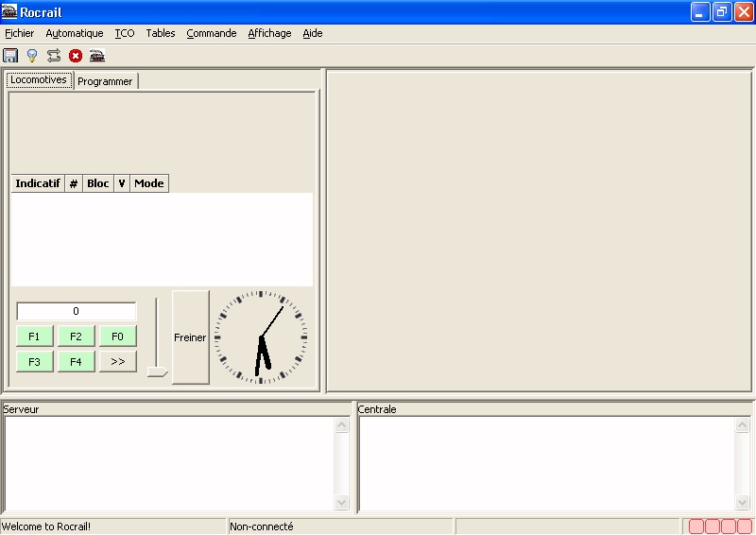Toggle locomotive function F2
Viewport: 756px width, 535px height.
coord(77,337)
